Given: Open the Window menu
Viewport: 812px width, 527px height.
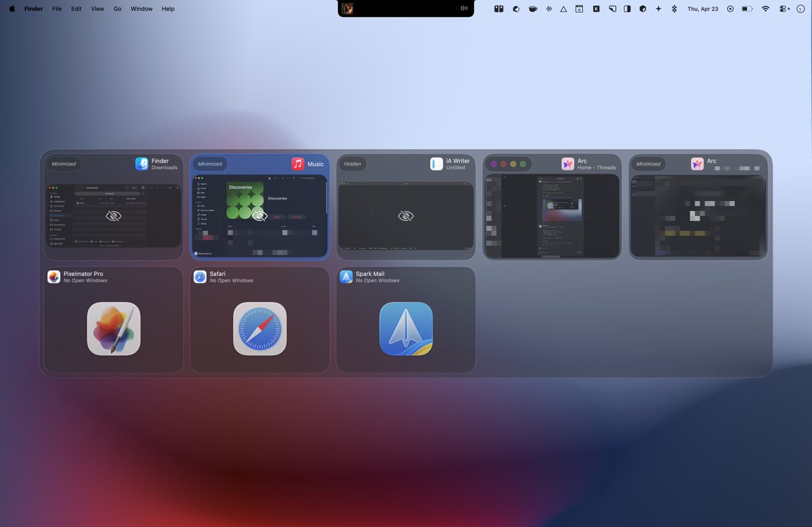Looking at the screenshot, I should pyautogui.click(x=141, y=9).
